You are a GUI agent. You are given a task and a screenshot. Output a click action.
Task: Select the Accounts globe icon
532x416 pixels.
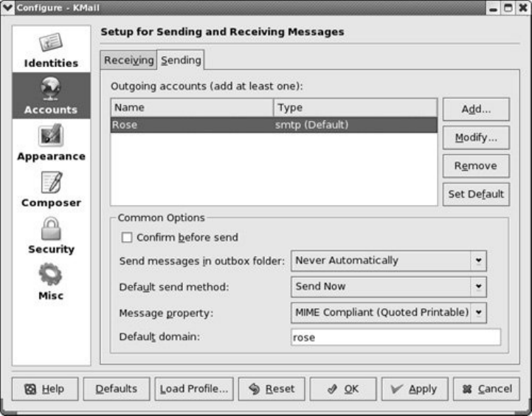51,89
